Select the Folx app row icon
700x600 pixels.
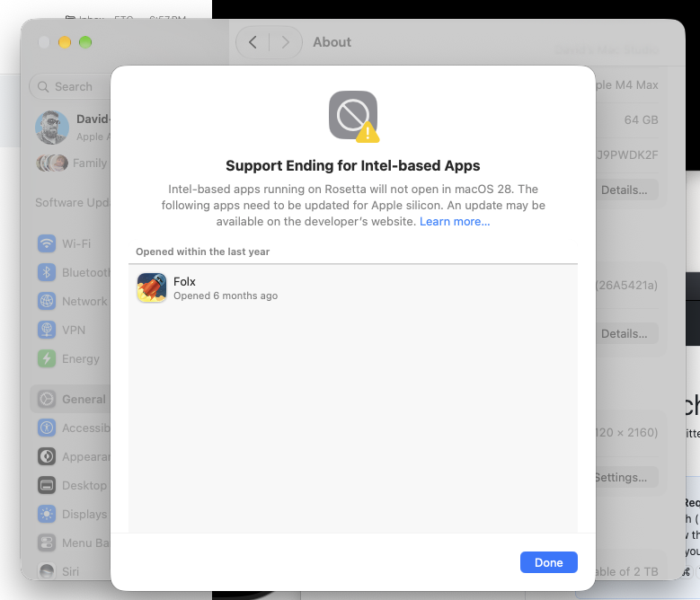click(x=152, y=287)
